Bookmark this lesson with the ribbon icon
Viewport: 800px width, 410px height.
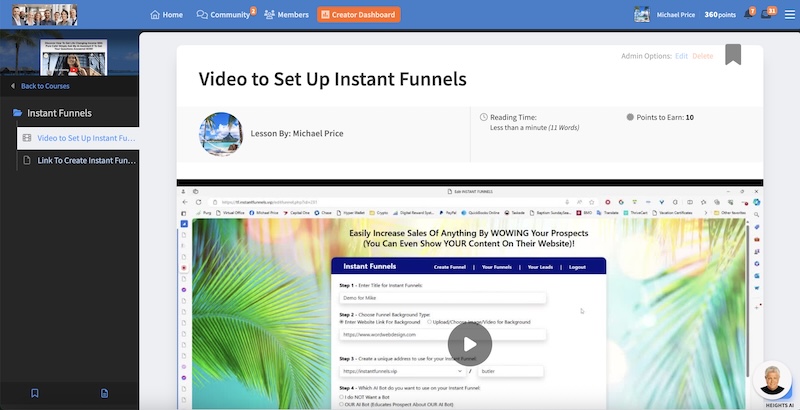[733, 55]
